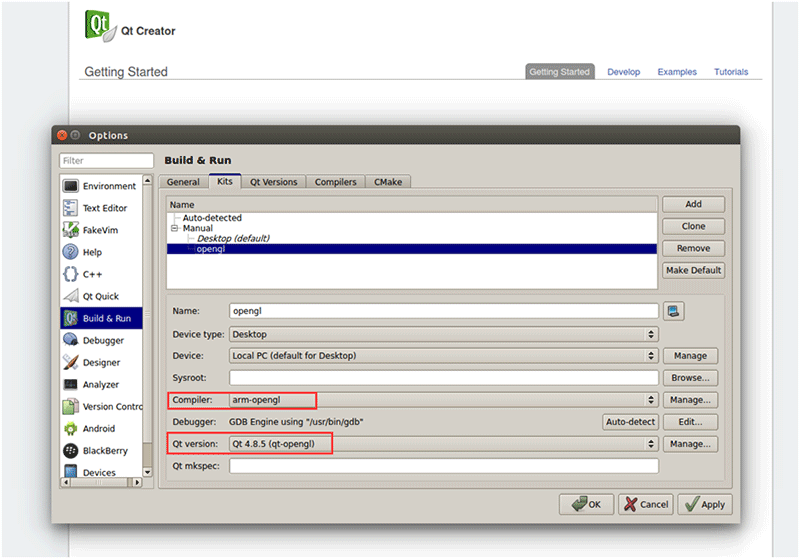Open the Tutorials link in Qt Creator
The image size is (800, 559).
click(731, 72)
